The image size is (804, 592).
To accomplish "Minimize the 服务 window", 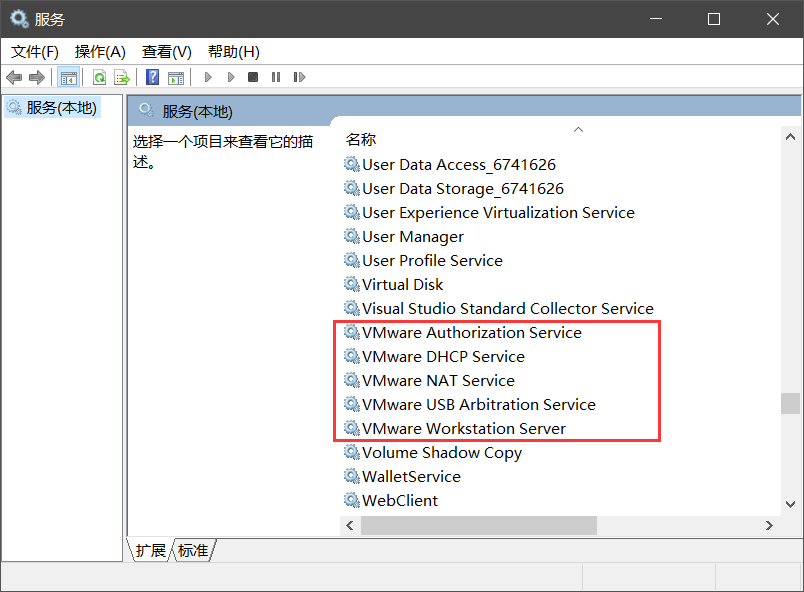I will [x=656, y=19].
